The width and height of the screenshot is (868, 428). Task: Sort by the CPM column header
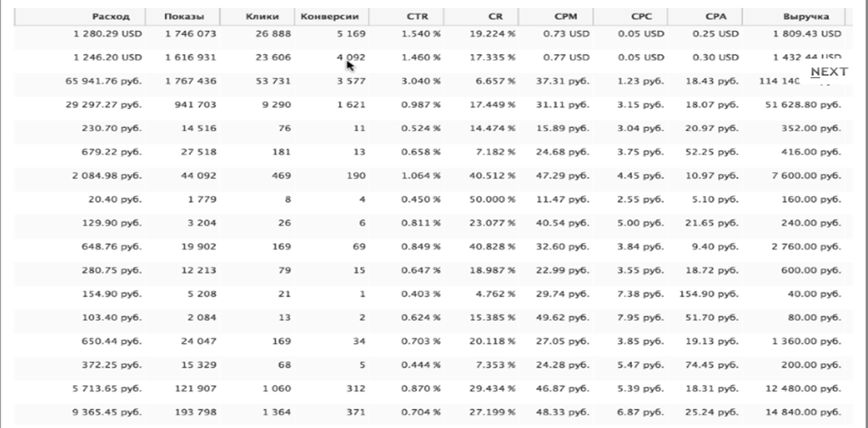[x=565, y=17]
